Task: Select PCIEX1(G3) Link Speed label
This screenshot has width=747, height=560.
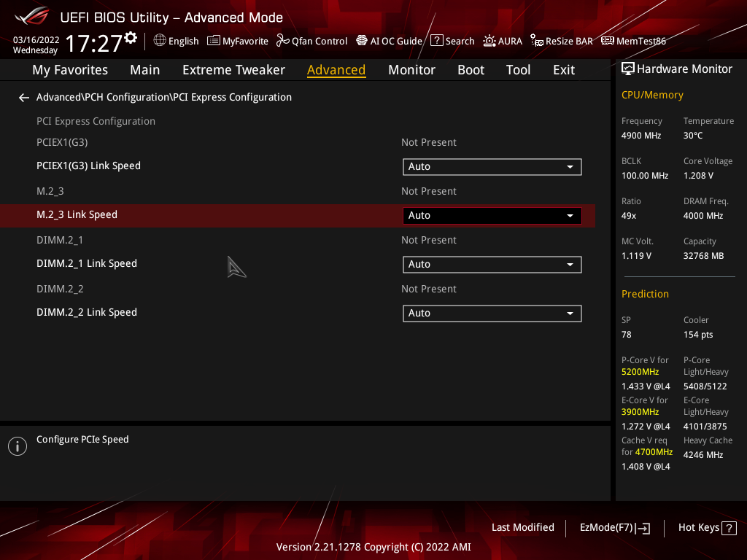Action: (88, 166)
